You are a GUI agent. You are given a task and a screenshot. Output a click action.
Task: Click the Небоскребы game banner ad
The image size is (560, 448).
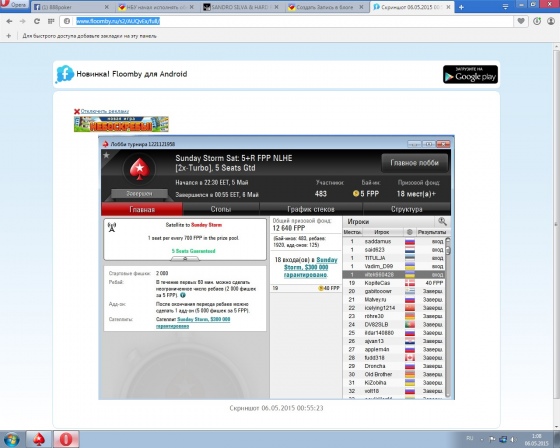click(121, 124)
